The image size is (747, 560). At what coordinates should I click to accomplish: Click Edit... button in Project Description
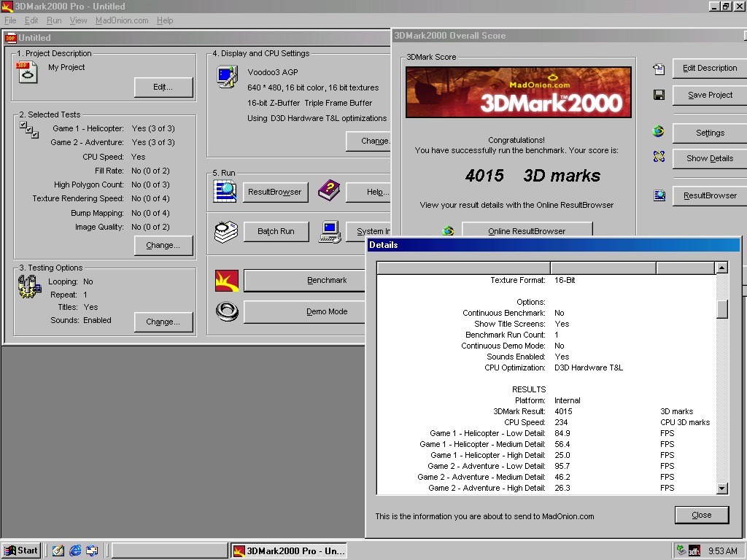(163, 87)
